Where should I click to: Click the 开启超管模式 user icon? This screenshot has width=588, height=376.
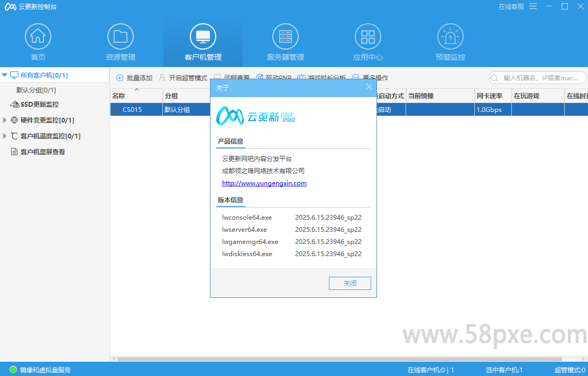coord(162,78)
